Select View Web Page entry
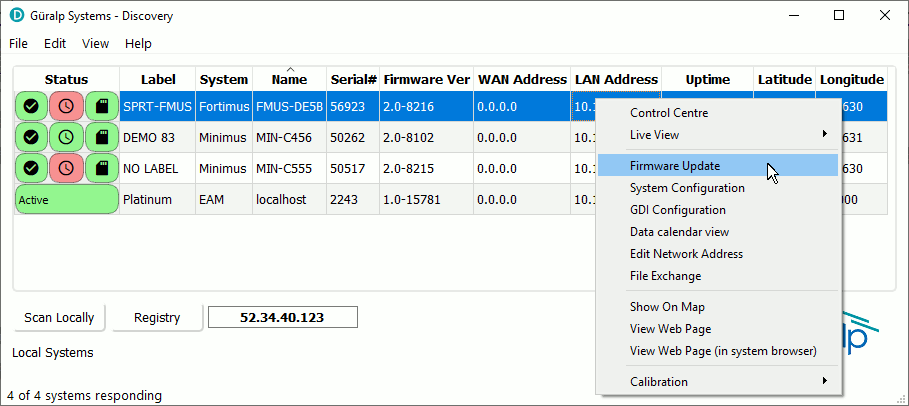Image resolution: width=909 pixels, height=406 pixels. pyautogui.click(x=718, y=329)
